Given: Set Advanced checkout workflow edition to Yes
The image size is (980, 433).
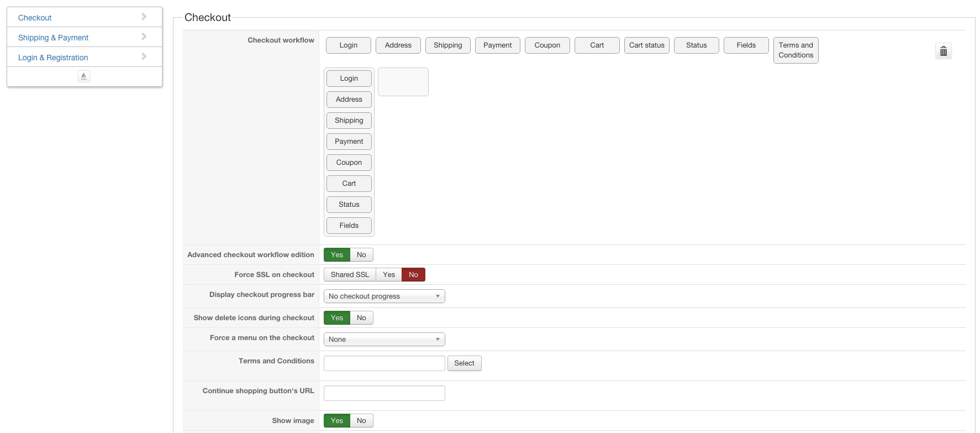Looking at the screenshot, I should pyautogui.click(x=337, y=255).
